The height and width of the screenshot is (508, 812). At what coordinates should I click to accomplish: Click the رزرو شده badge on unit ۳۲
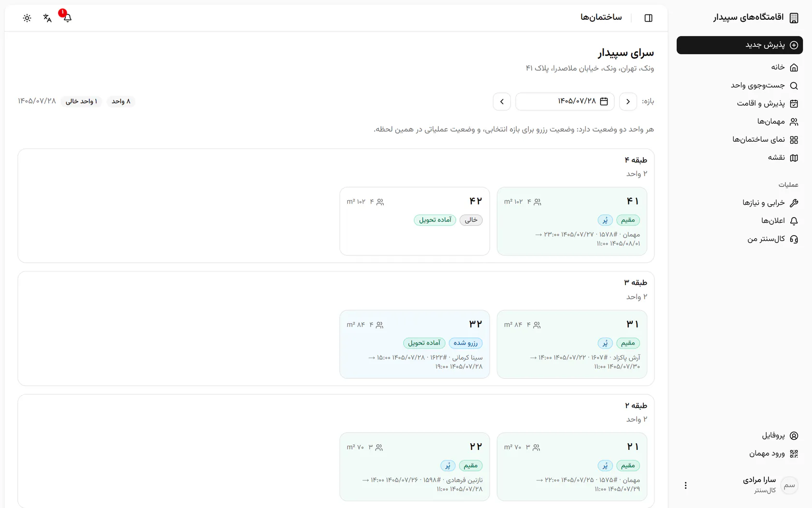pos(466,343)
